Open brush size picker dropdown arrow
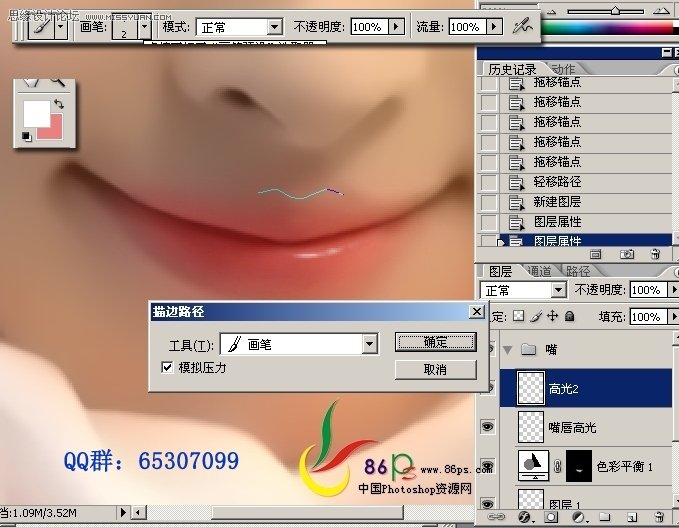Viewport: 679px width, 528px height. click(x=145, y=27)
